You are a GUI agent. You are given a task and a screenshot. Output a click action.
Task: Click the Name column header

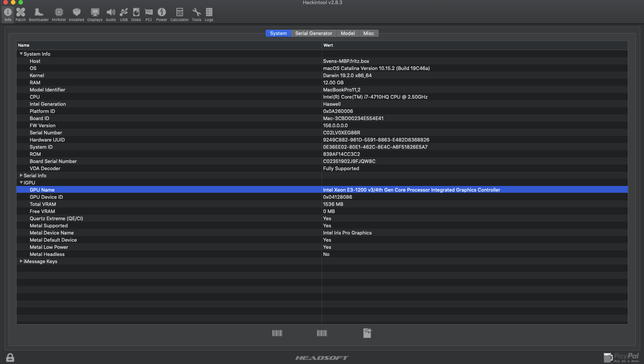click(169, 45)
